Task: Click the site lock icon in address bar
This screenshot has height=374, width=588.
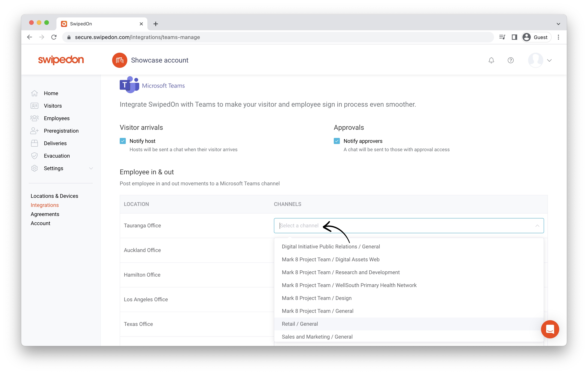Action: (x=69, y=37)
